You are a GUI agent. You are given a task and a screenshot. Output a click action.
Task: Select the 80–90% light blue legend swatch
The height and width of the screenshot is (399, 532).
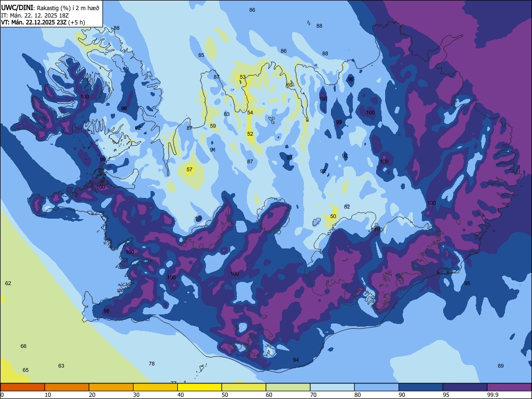[377, 387]
